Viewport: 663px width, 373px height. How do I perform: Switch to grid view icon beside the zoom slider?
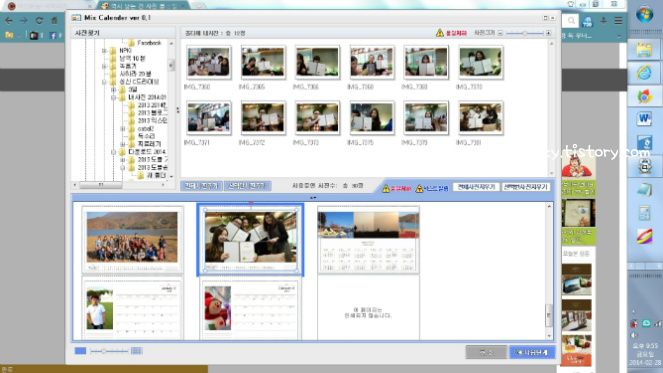136,351
